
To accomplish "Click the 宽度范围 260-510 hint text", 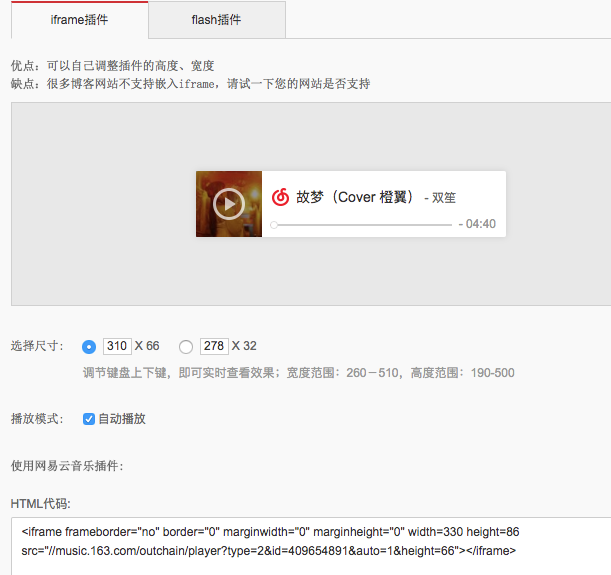I will tap(343, 373).
